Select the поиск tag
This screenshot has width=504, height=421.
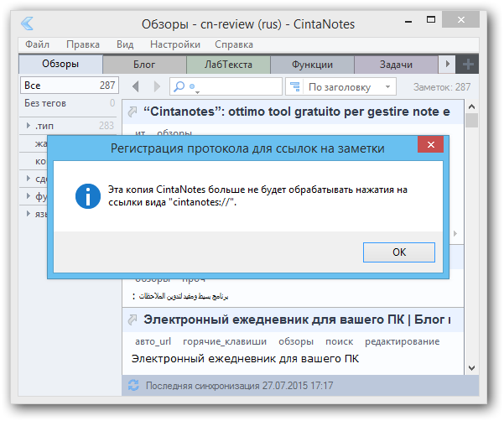pyautogui.click(x=339, y=341)
